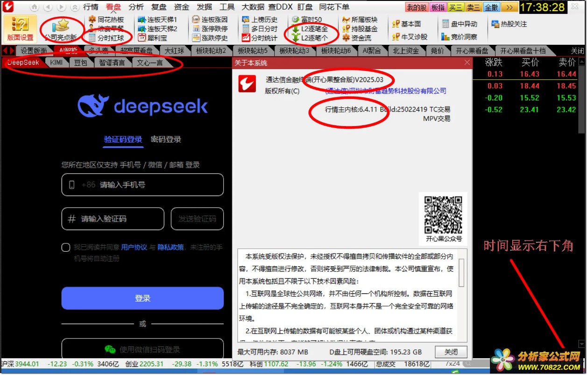Open 分时红球 in the ribbon

click(106, 38)
